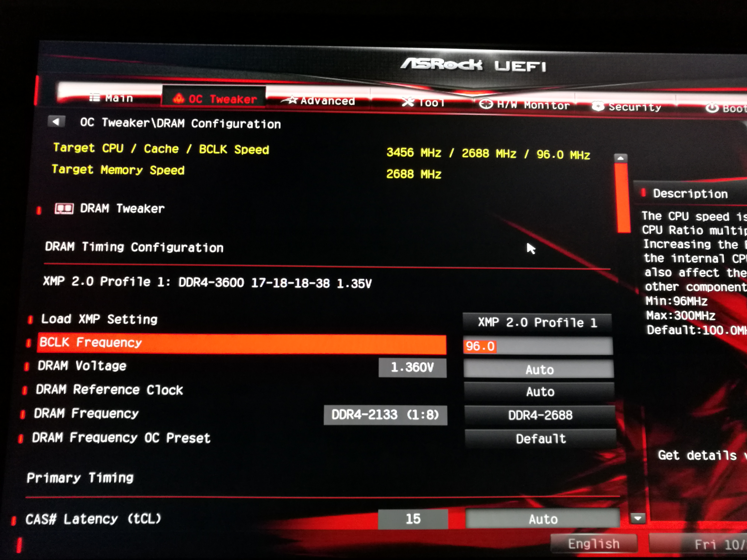
Task: Click the Boot power icon
Action: (x=712, y=108)
